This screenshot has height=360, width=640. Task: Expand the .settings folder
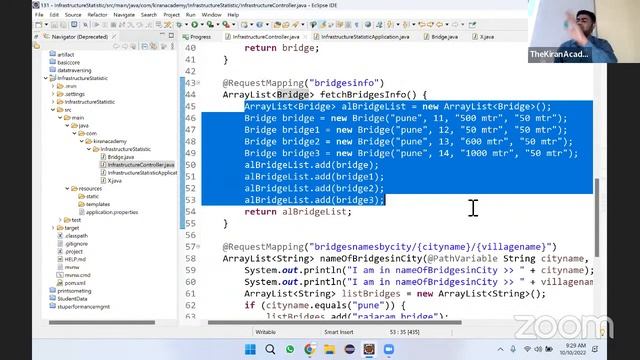(53, 94)
